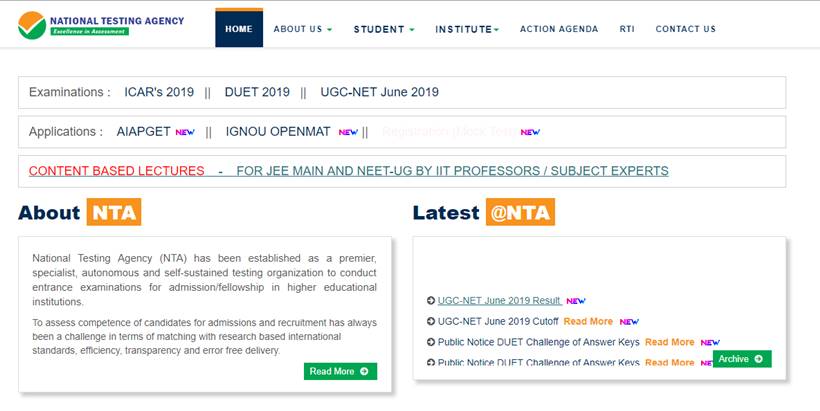The height and width of the screenshot is (411, 820).
Task: Open the CONTENT BASED LECTURES link
Action: point(117,171)
